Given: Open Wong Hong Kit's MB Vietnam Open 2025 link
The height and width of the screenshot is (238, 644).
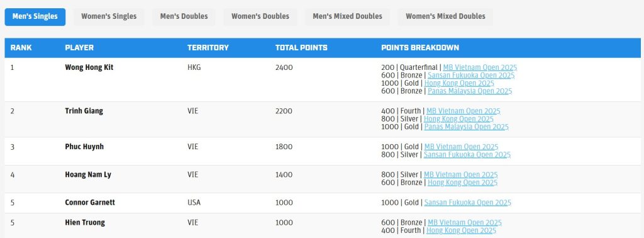Looking at the screenshot, I should coord(480,67).
